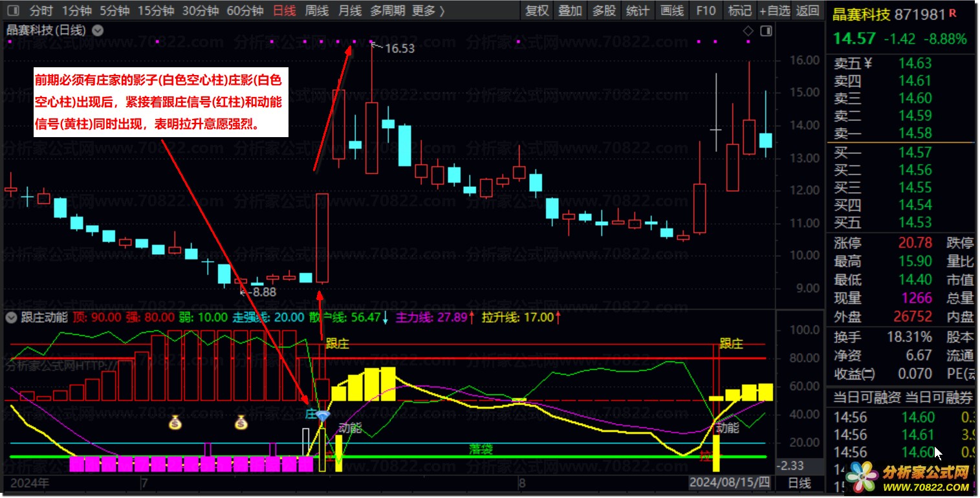Select the 30分钟 period
Viewport: 980px width, 498px height.
point(201,10)
